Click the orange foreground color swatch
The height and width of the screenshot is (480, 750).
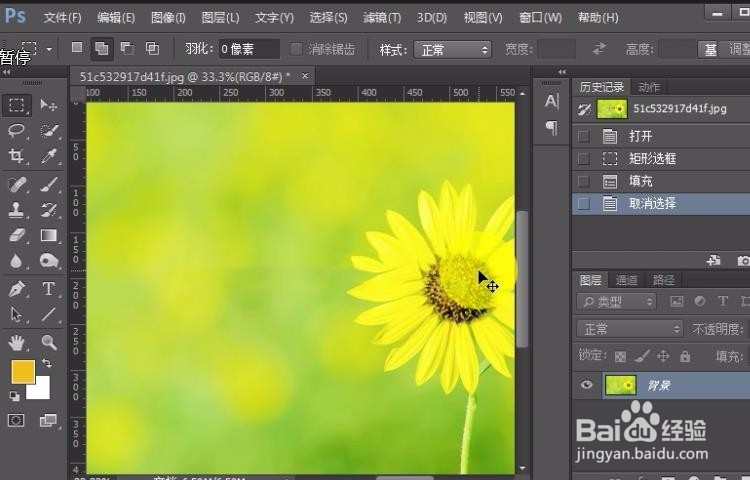pyautogui.click(x=22, y=371)
